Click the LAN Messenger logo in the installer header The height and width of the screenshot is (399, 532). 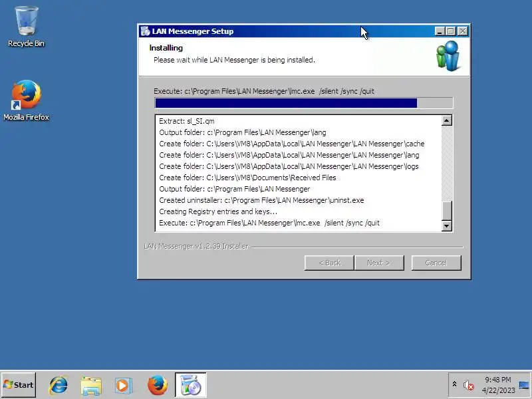(448, 56)
